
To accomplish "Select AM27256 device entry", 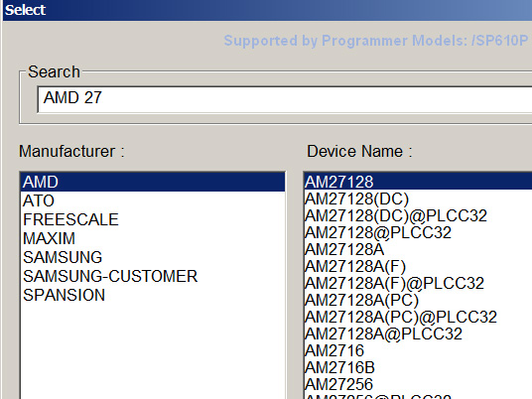I will point(418,384).
